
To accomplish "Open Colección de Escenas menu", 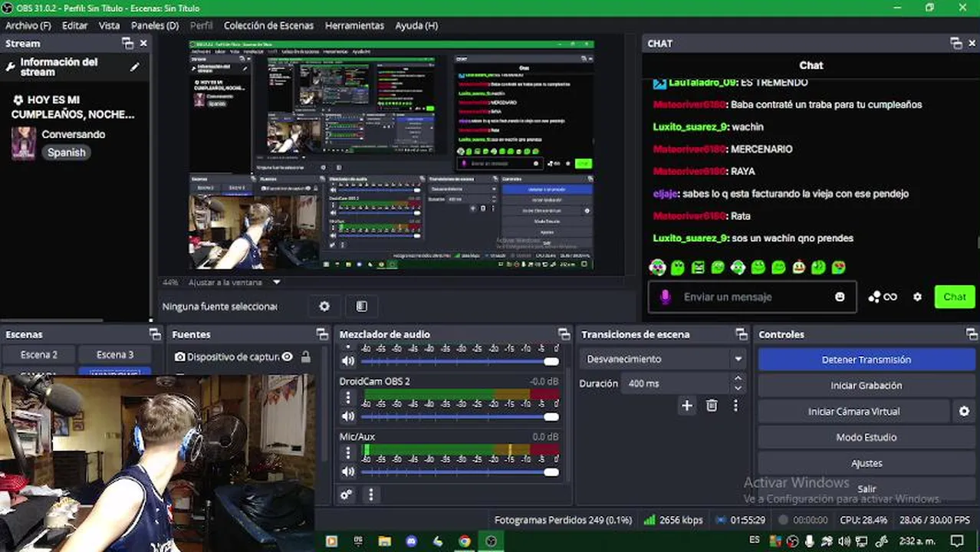I will click(268, 25).
